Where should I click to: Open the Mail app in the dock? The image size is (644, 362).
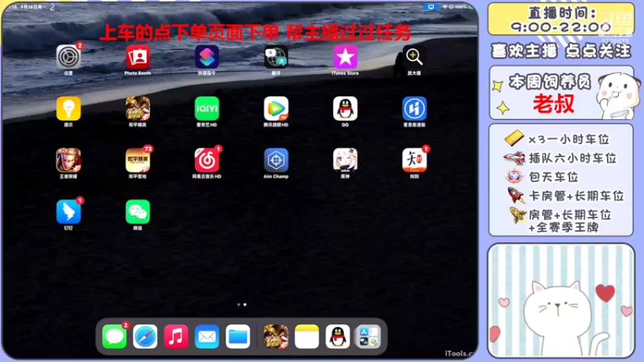[x=207, y=336]
